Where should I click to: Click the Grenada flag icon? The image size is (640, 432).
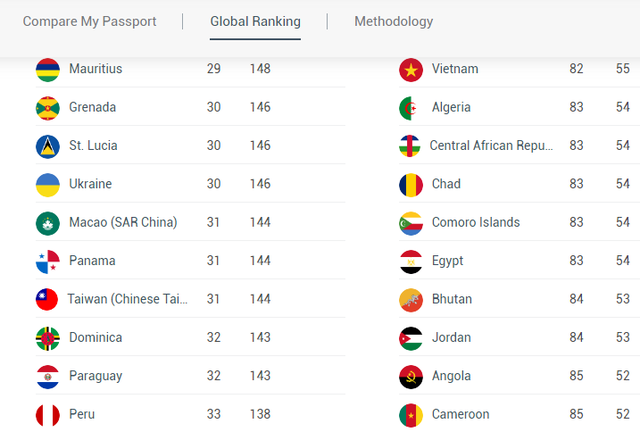pos(48,107)
